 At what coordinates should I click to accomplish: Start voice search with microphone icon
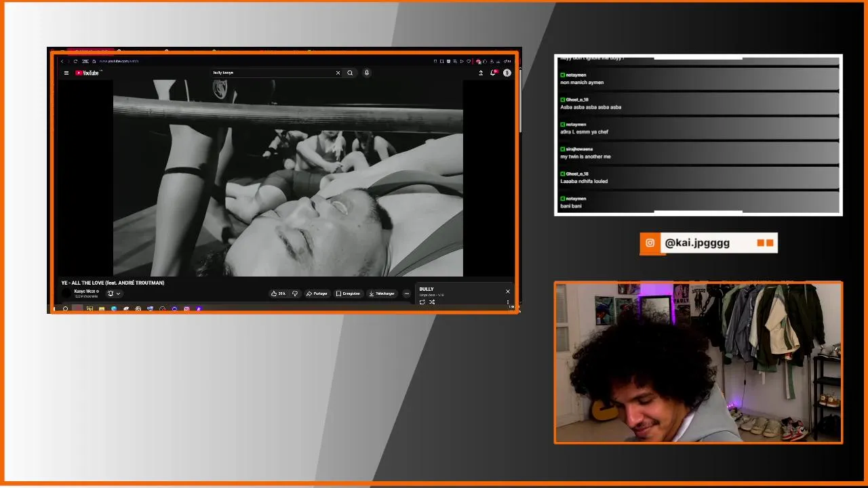coord(367,73)
